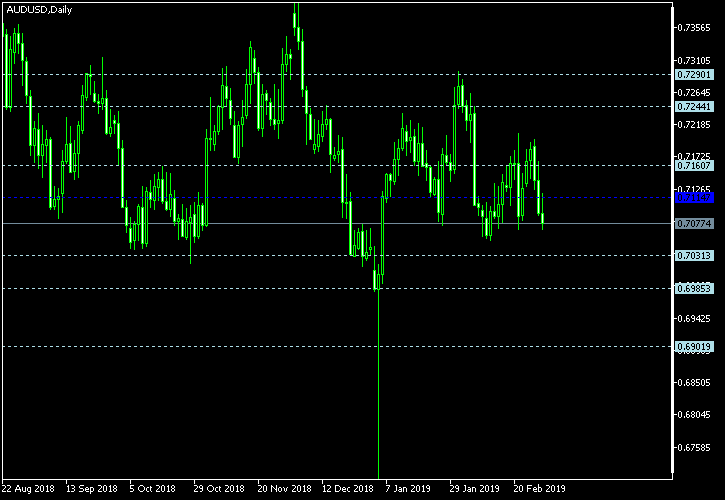Click the 0.69425 price scale value
Screen dimensions: 725x500
[694, 319]
